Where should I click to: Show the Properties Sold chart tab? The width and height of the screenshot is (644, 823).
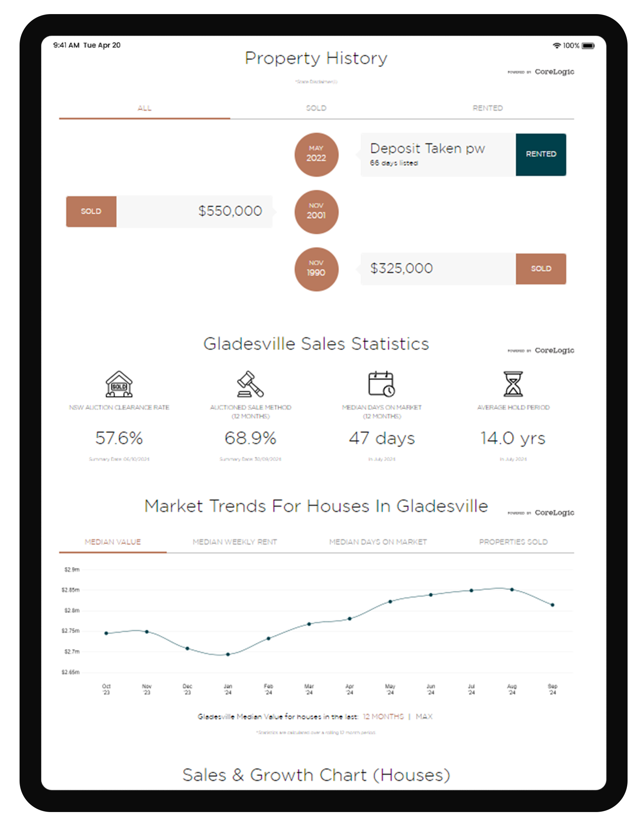[x=513, y=542]
